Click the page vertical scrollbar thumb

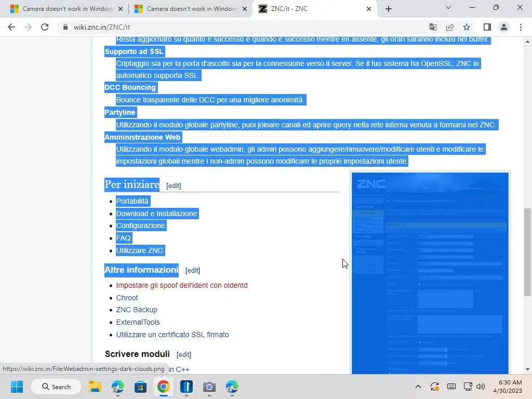(x=527, y=252)
